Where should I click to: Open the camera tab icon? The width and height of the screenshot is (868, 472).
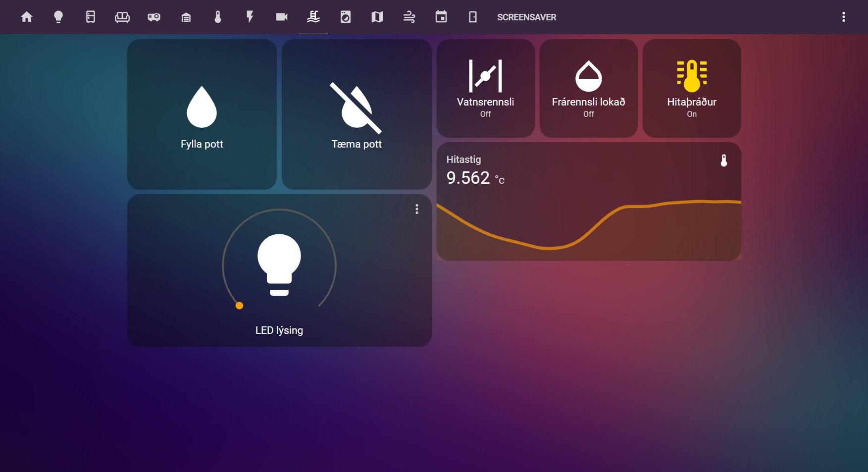coord(282,17)
